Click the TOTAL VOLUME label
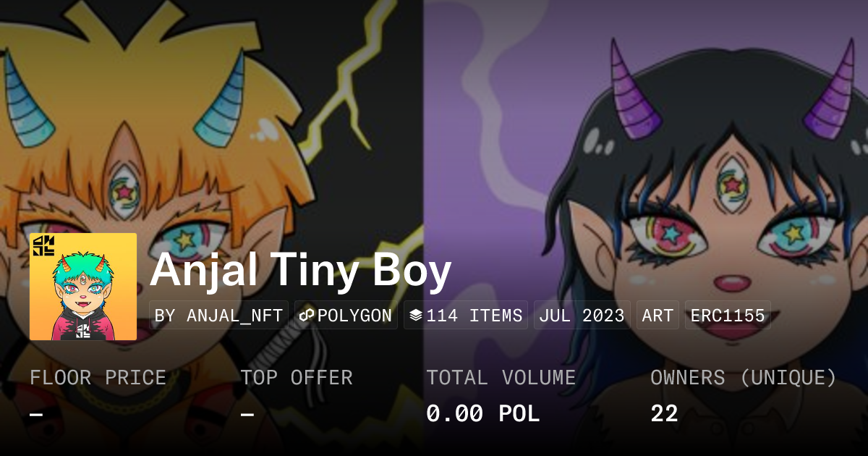The height and width of the screenshot is (456, 868). click(501, 378)
